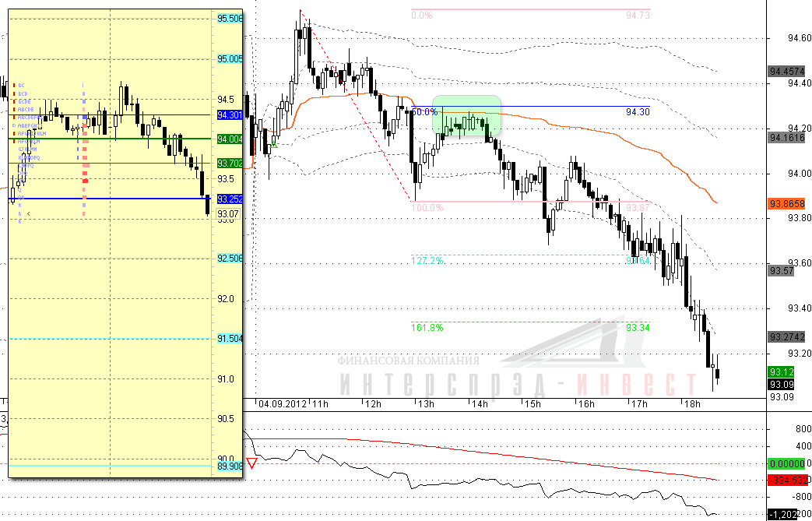Click the 94.4574 gray price tag
The height and width of the screenshot is (521, 812).
(786, 72)
